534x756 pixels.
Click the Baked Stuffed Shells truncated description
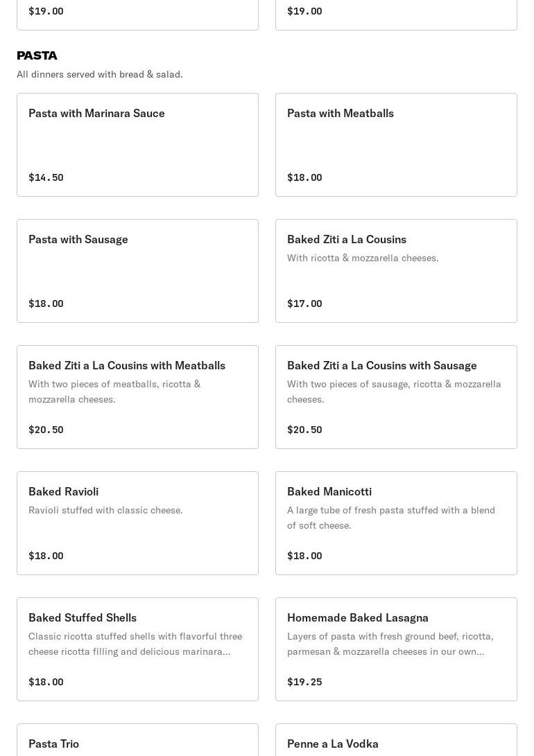[135, 644]
